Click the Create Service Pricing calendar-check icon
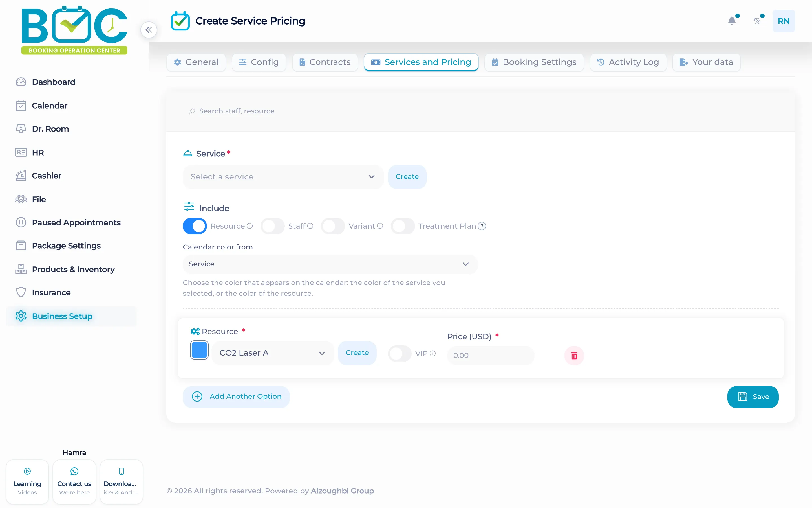The width and height of the screenshot is (812, 508). (x=180, y=21)
